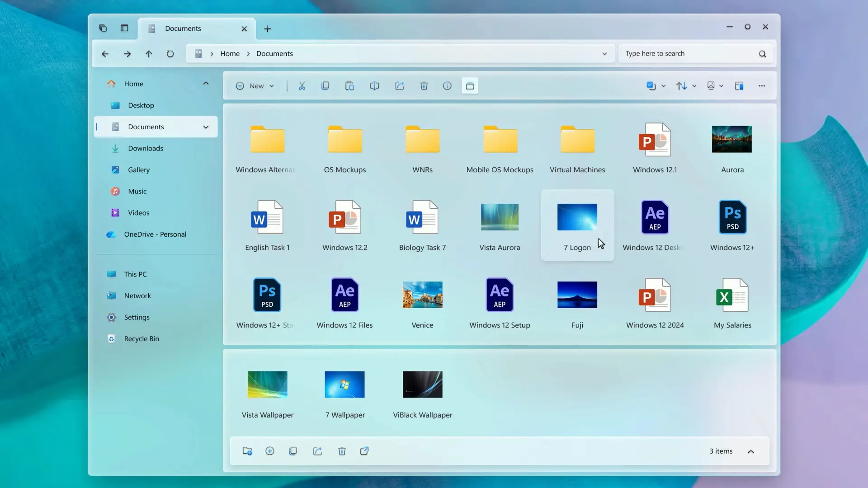Collapse the bottom items panel chevron

click(x=751, y=451)
